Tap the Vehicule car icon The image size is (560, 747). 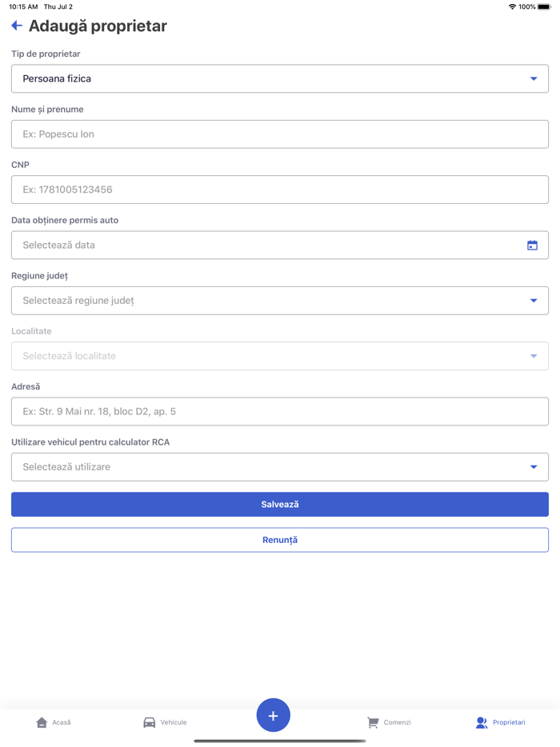click(x=150, y=722)
